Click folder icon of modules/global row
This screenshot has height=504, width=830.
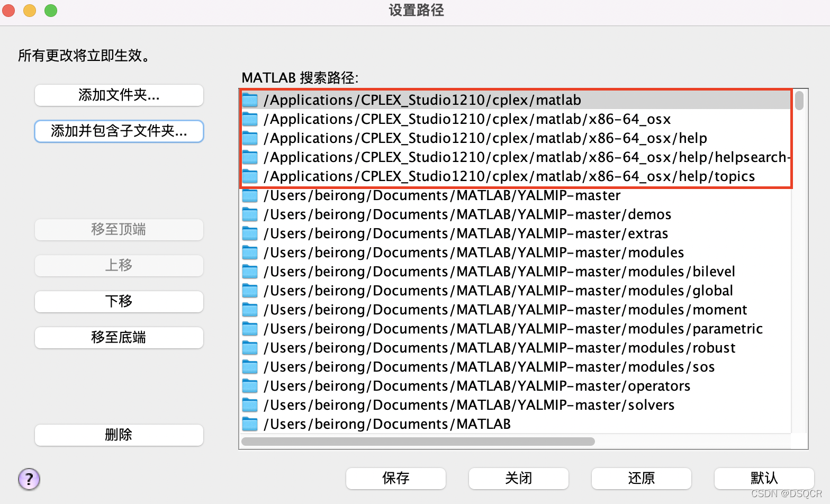[250, 291]
